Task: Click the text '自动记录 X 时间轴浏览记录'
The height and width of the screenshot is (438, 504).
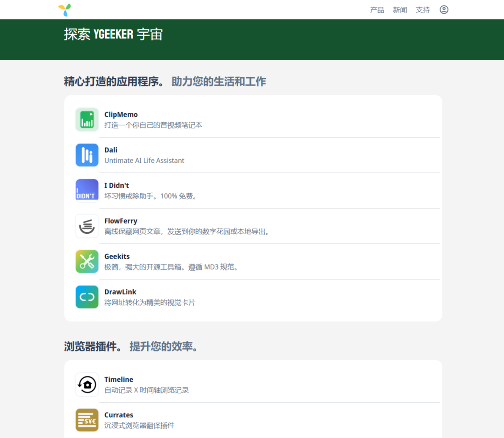Action: [x=147, y=390]
